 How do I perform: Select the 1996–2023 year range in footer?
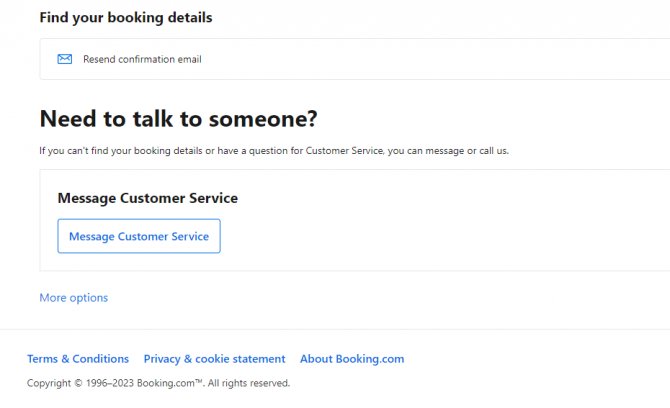point(110,383)
